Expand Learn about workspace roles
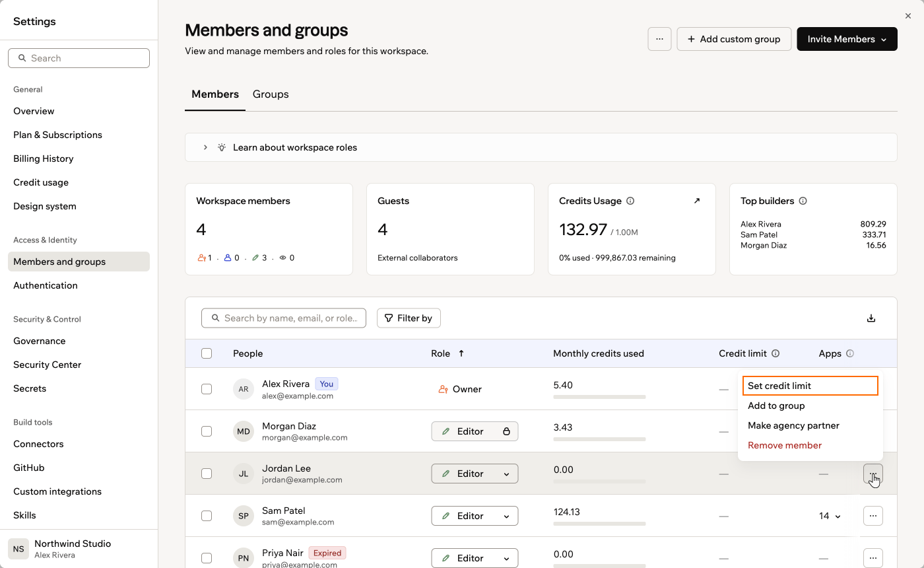 click(541, 147)
